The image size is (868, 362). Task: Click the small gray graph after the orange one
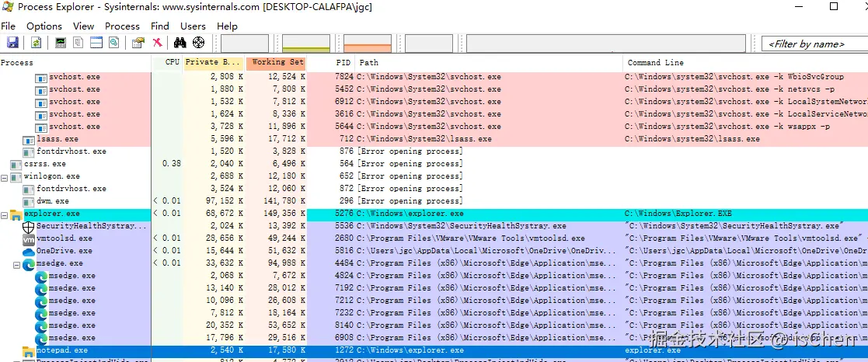tap(429, 44)
